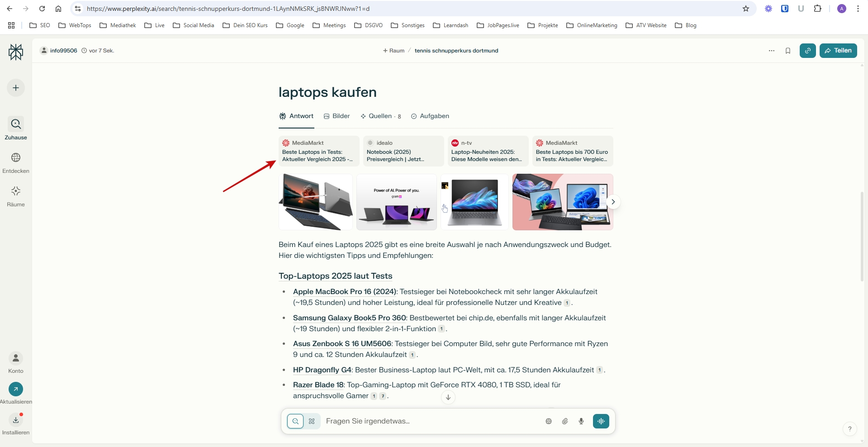
Task: Click the Fragen Sie irgendetwas input field
Action: [430, 421]
